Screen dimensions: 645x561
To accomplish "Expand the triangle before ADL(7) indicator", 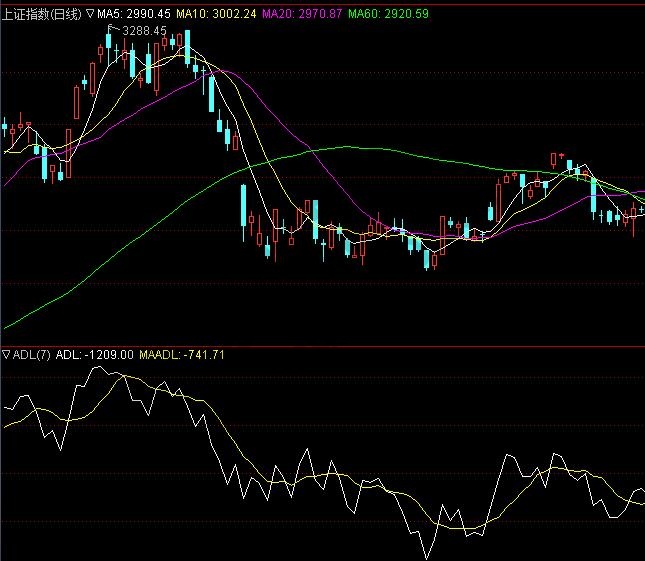I will [5, 354].
